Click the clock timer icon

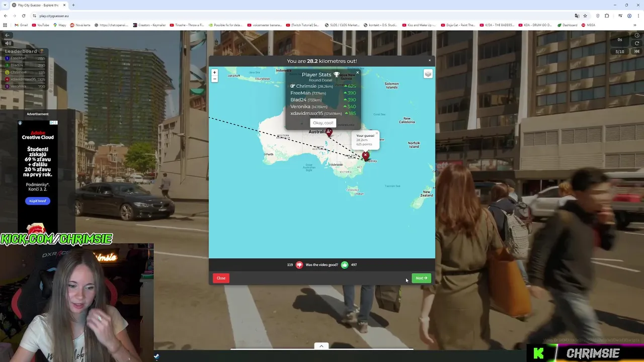point(637,36)
